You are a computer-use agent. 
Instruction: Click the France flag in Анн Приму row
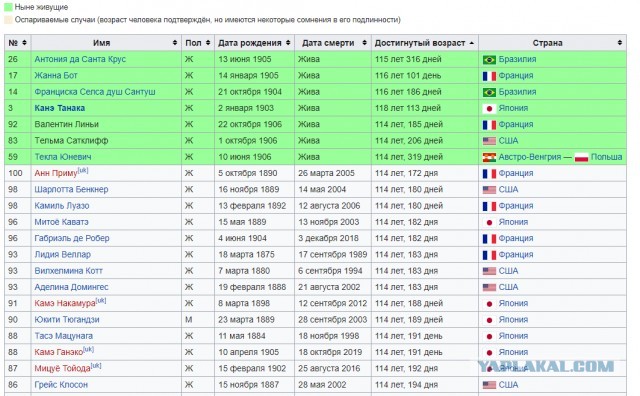tap(489, 174)
